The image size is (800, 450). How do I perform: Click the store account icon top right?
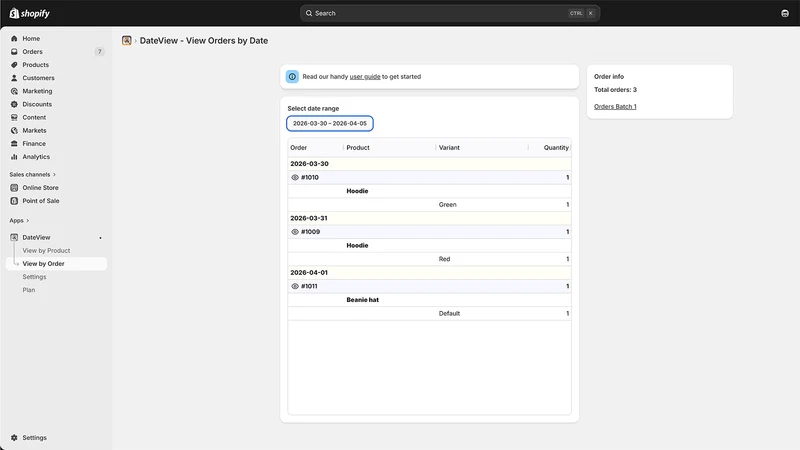click(785, 13)
